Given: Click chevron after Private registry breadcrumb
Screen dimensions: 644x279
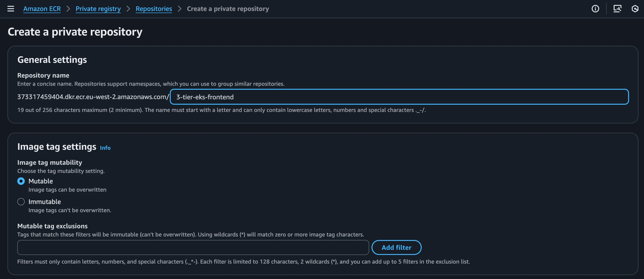Looking at the screenshot, I should pyautogui.click(x=128, y=9).
